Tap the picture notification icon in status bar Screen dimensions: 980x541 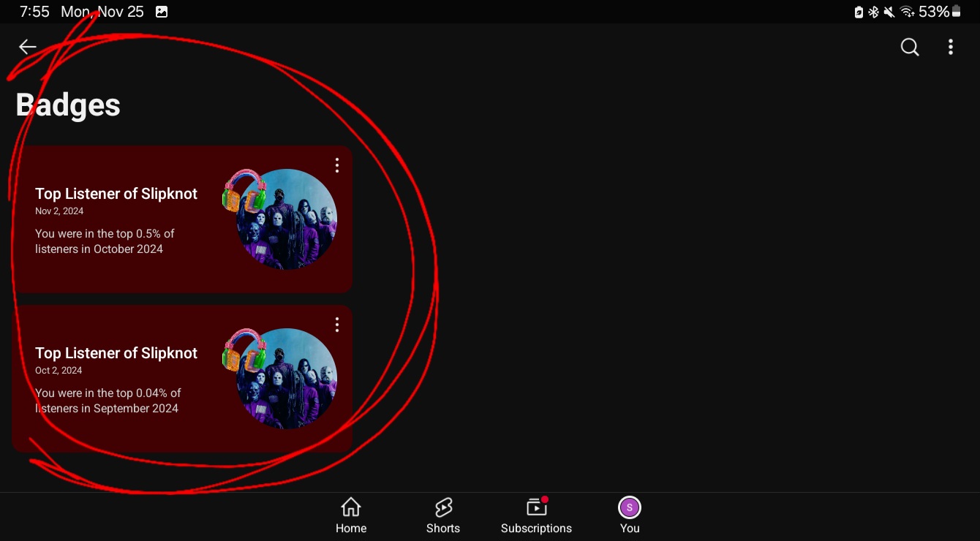162,12
